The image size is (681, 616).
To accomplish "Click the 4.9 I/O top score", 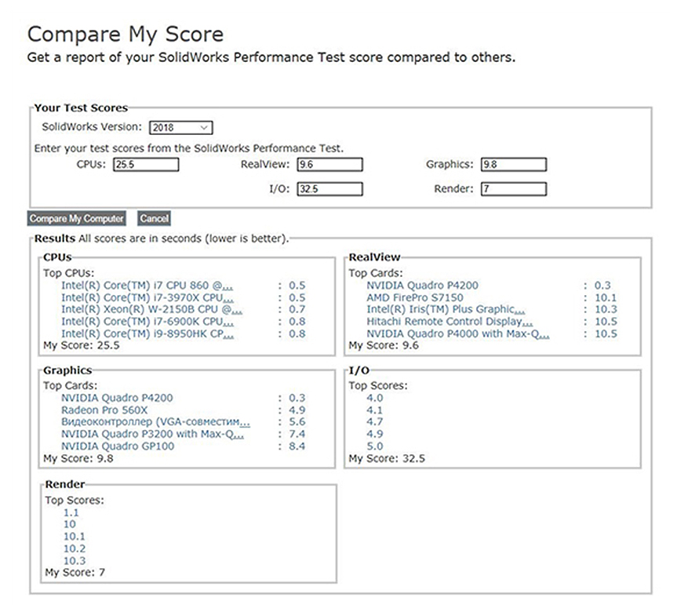I will click(x=375, y=434).
